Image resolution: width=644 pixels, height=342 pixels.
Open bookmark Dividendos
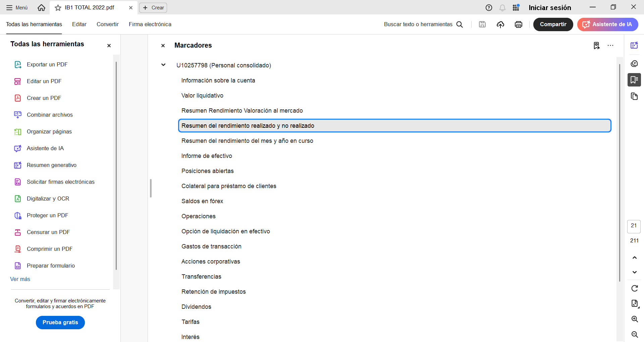point(196,307)
